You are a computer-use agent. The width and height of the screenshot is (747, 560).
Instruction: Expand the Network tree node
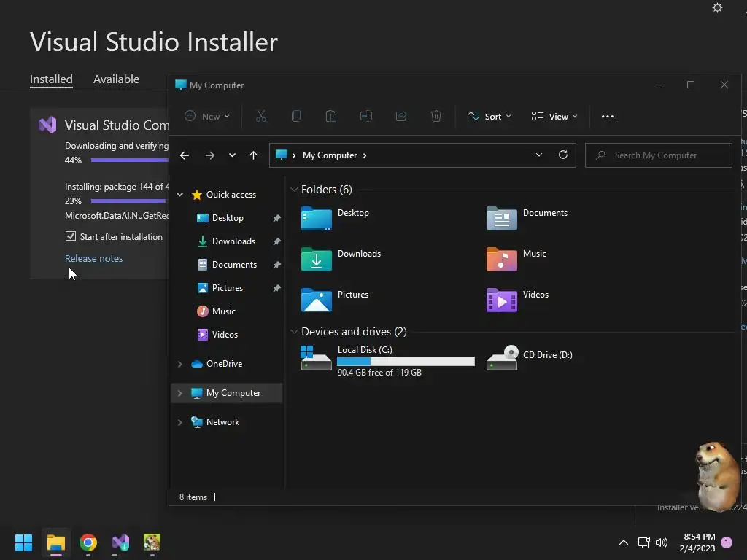click(x=179, y=422)
